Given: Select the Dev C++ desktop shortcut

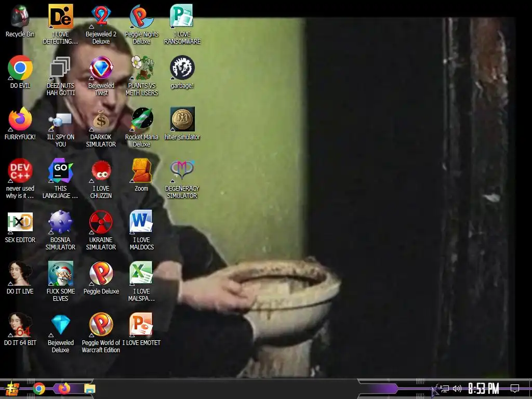Looking at the screenshot, I should (x=20, y=170).
